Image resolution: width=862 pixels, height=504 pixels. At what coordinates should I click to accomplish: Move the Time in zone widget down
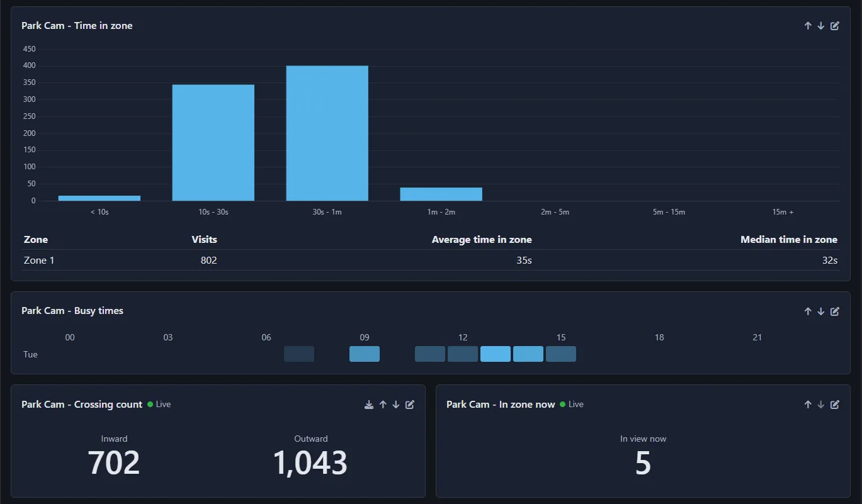(x=821, y=26)
